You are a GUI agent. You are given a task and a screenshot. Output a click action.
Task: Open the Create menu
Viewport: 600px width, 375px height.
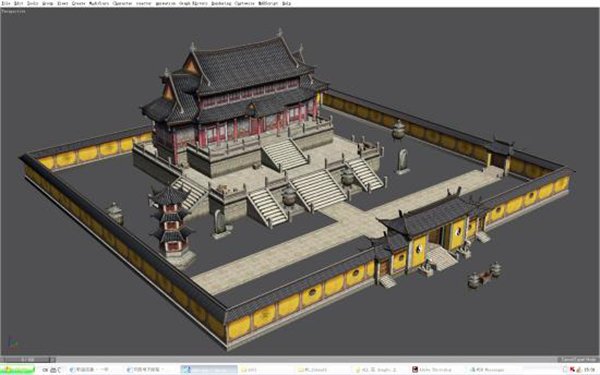click(78, 3)
